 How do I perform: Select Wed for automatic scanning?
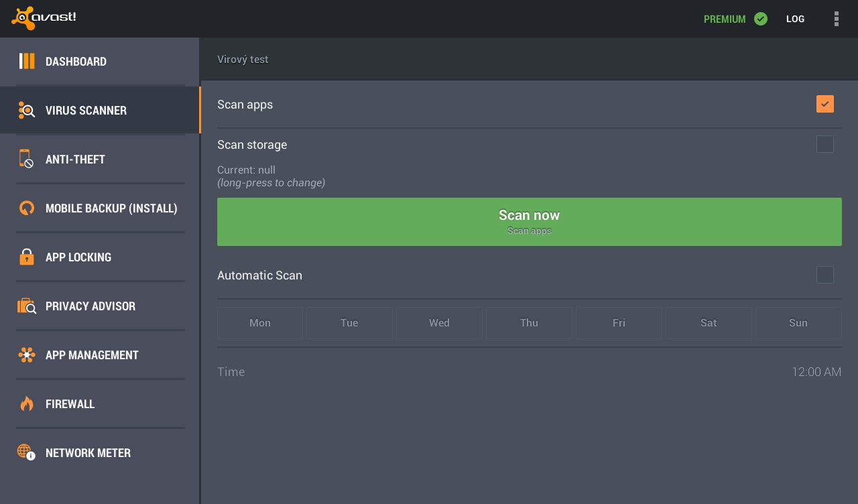(439, 322)
